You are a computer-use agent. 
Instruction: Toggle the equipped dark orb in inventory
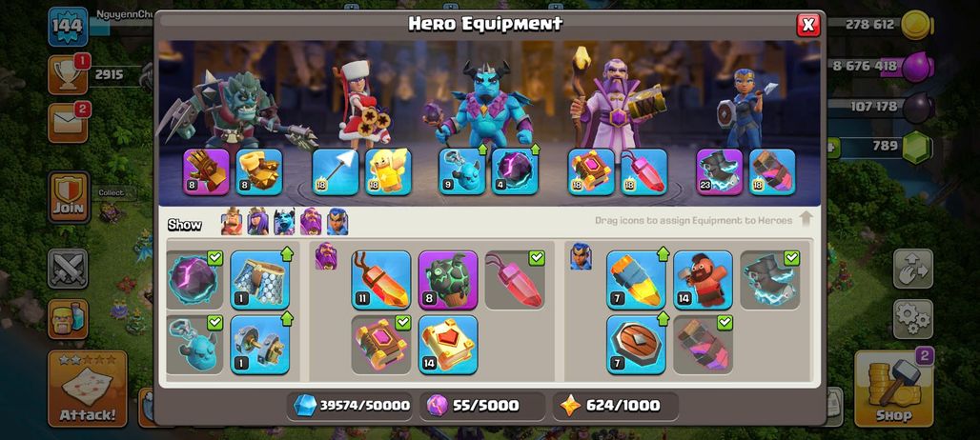tap(194, 280)
